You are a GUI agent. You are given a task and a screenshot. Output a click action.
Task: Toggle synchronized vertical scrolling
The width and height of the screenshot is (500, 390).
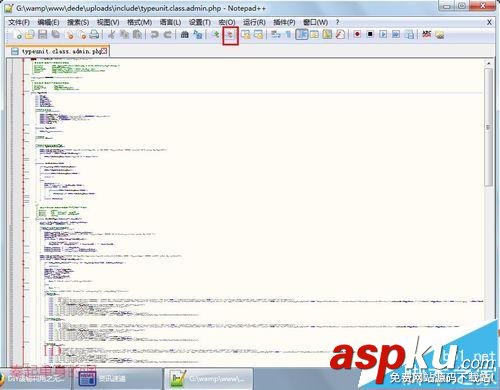(246, 34)
